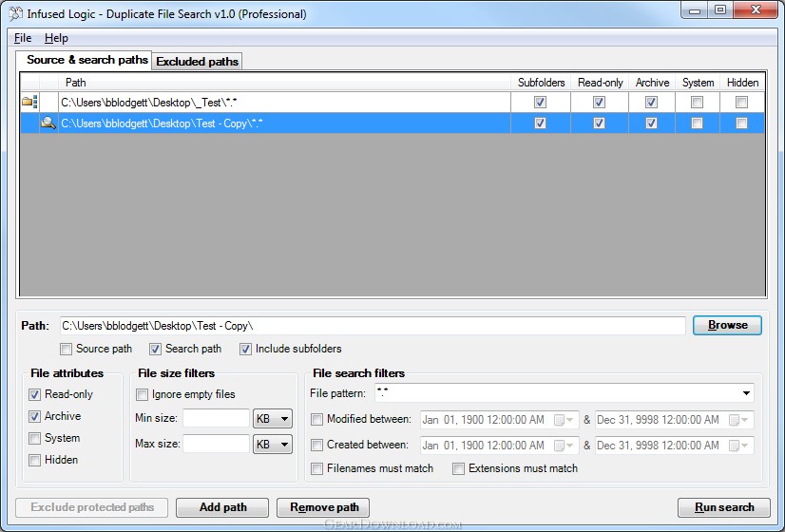Image resolution: width=785 pixels, height=532 pixels.
Task: Click the source folder icon in first row
Action: pyautogui.click(x=29, y=102)
